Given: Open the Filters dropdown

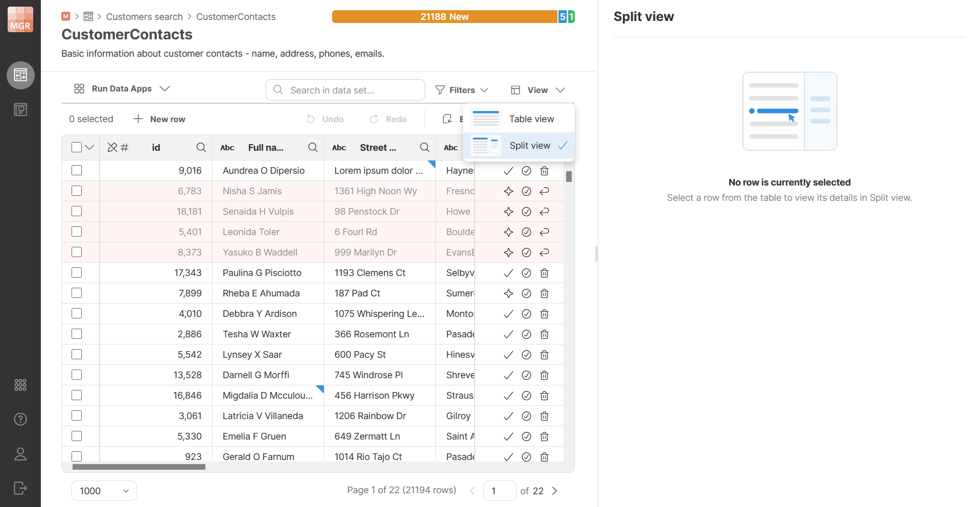Looking at the screenshot, I should pos(462,90).
